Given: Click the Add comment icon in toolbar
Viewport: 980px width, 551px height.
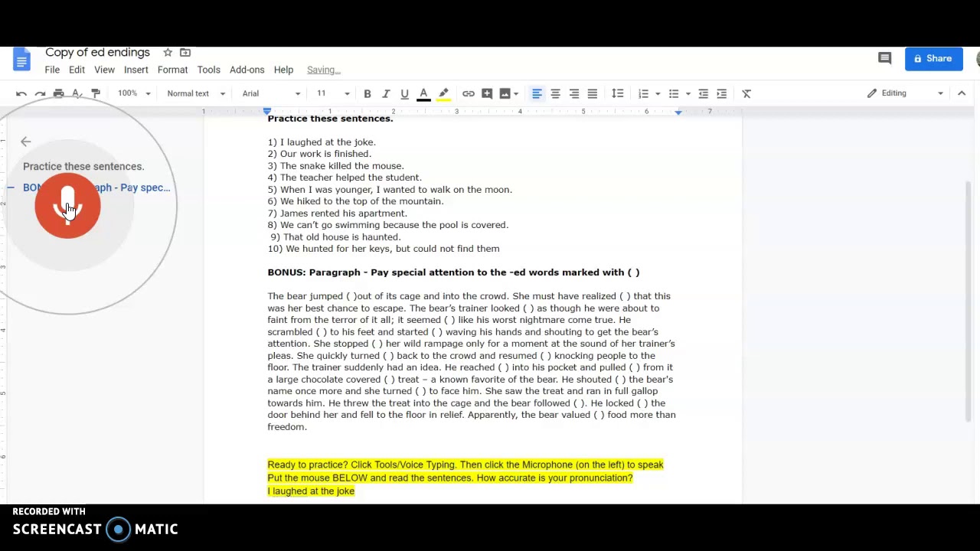Looking at the screenshot, I should (x=487, y=93).
